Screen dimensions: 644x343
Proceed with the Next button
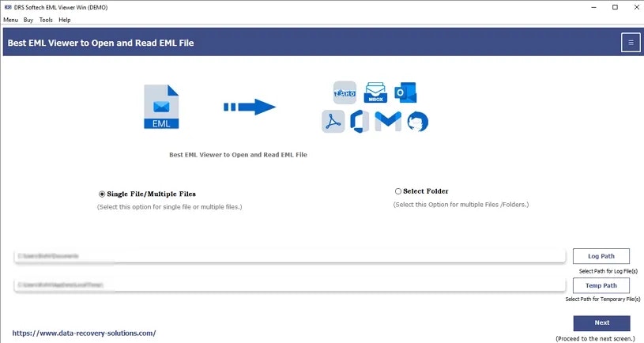pos(601,323)
